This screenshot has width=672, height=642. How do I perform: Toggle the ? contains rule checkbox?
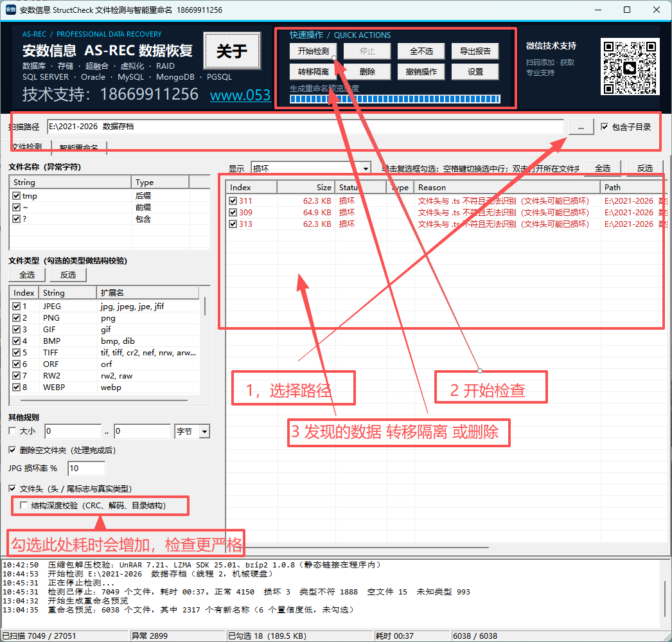coord(16,219)
